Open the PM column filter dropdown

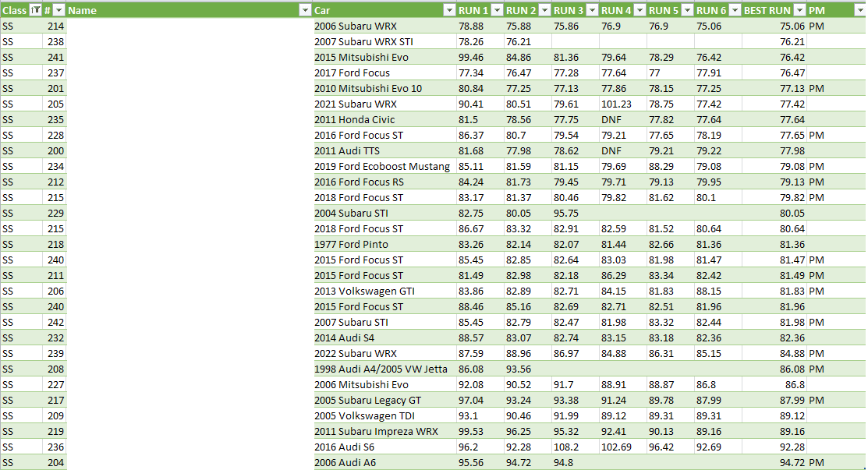point(859,10)
